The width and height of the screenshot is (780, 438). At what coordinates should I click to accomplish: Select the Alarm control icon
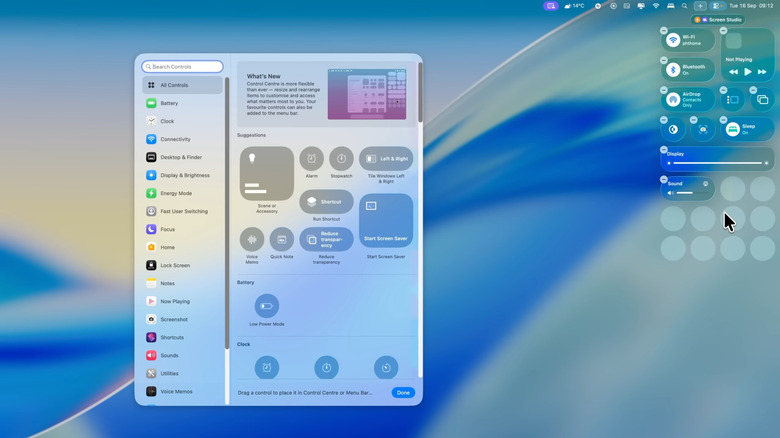pyautogui.click(x=311, y=159)
